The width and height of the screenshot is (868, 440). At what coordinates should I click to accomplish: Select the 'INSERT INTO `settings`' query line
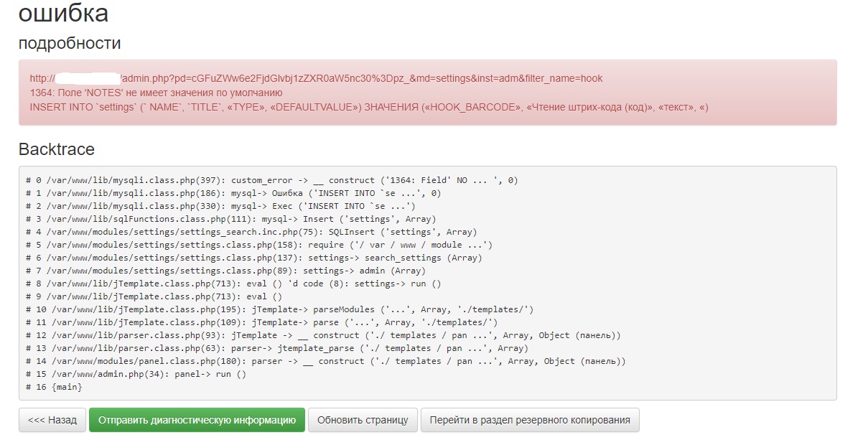click(x=369, y=107)
